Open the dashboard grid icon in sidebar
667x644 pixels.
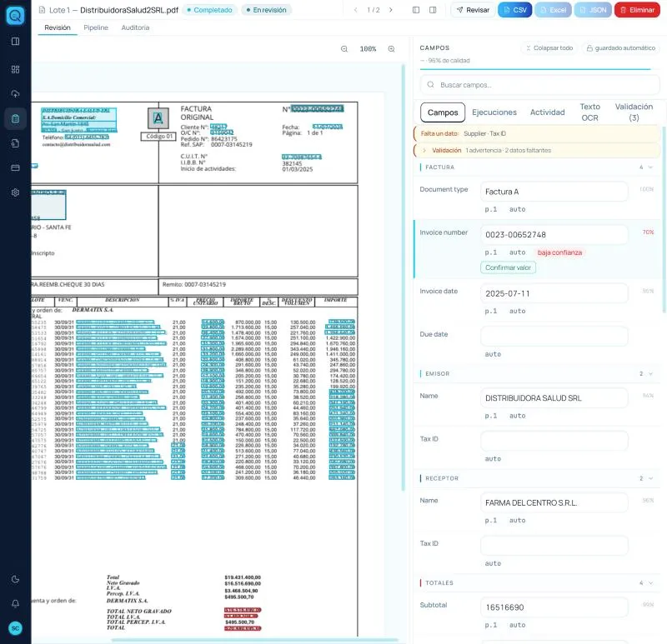[x=15, y=69]
